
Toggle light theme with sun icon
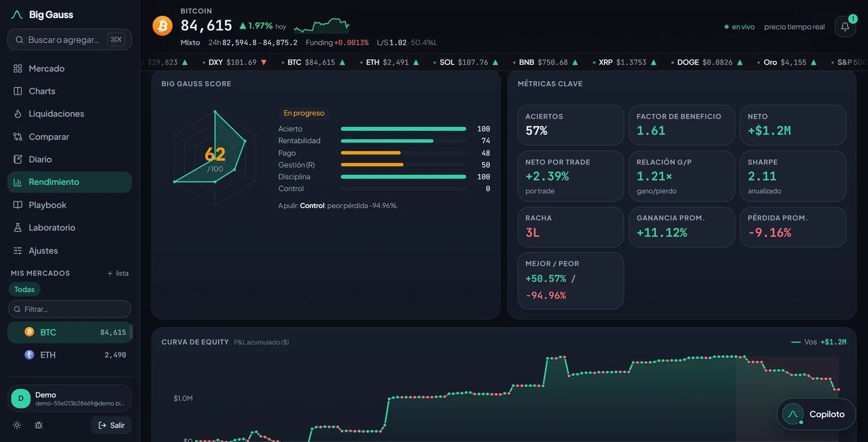tap(17, 425)
